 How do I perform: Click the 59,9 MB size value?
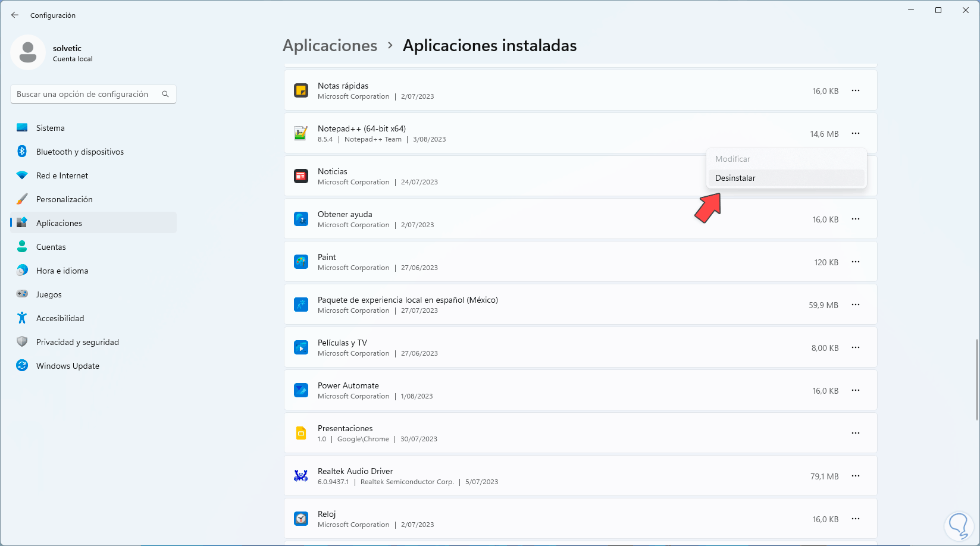pos(824,305)
